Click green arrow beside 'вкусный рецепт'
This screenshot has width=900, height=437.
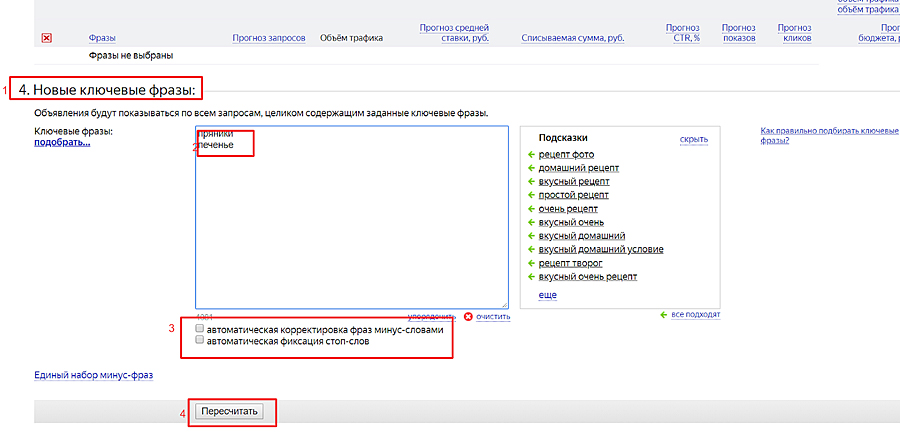[x=531, y=182]
